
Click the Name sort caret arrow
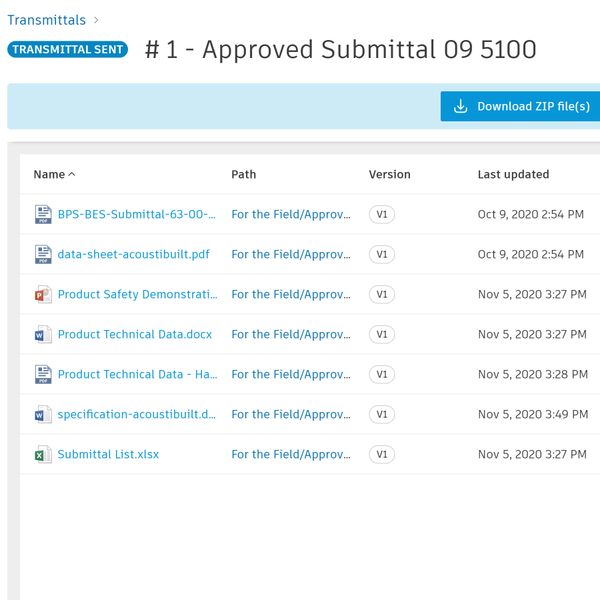[72, 174]
